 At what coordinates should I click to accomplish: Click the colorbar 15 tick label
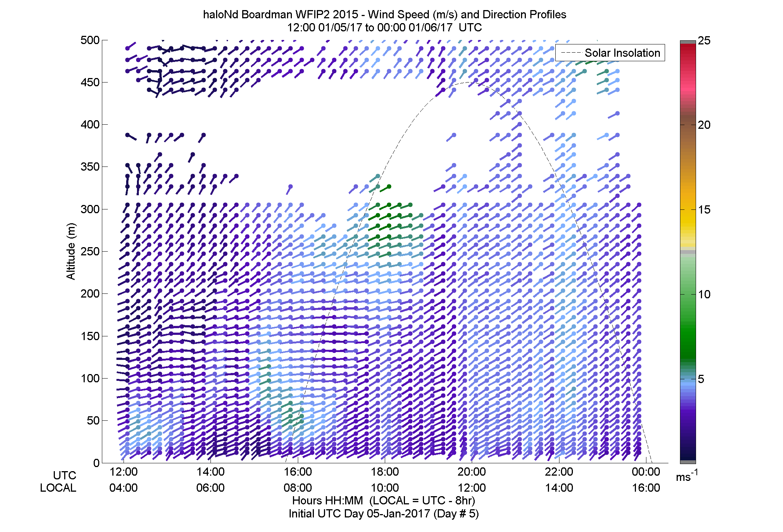pyautogui.click(x=704, y=210)
